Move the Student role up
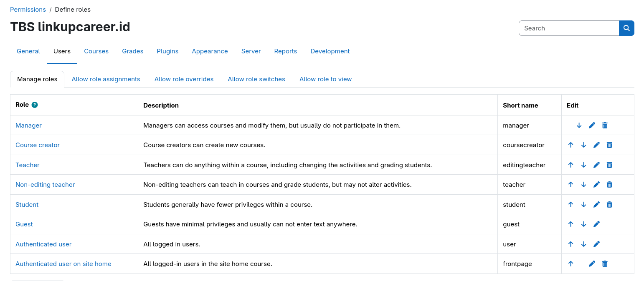644x281 pixels. click(570, 205)
